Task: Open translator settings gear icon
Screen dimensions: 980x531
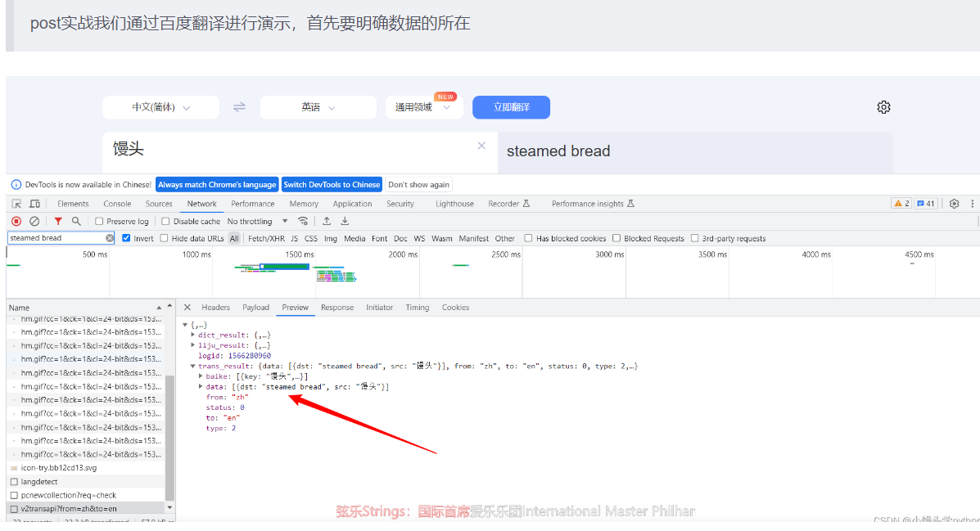Action: [x=883, y=107]
